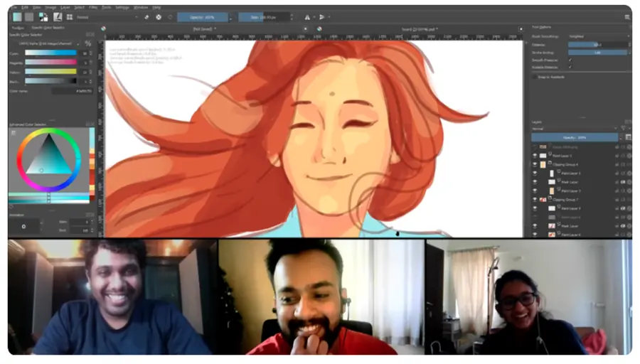The height and width of the screenshot is (364, 640).
Task: Click brush Size stepper arrows
Action: (x=292, y=17)
